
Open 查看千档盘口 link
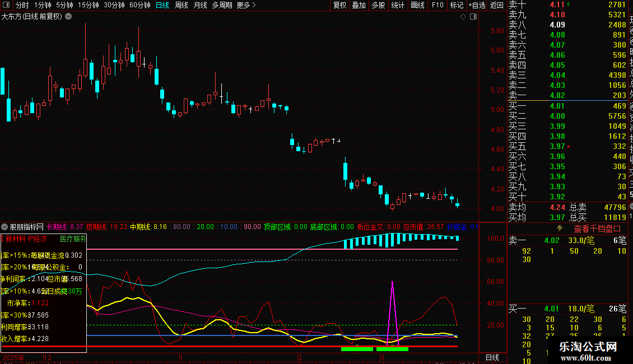point(597,228)
